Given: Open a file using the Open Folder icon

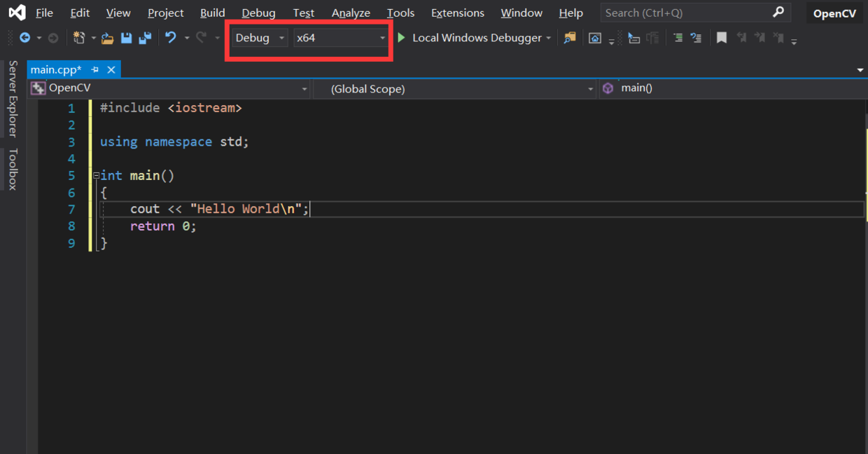Looking at the screenshot, I should tap(107, 38).
